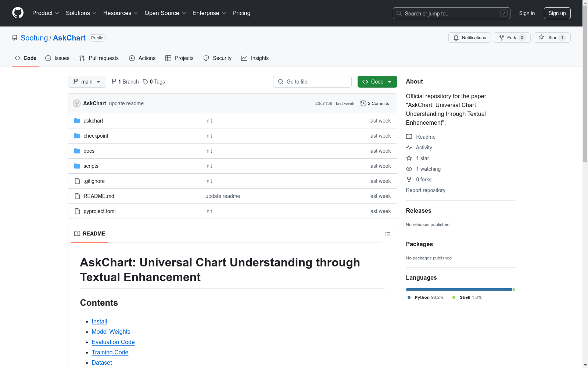Click the pulse icon beside Activity
The width and height of the screenshot is (588, 368).
point(409,148)
